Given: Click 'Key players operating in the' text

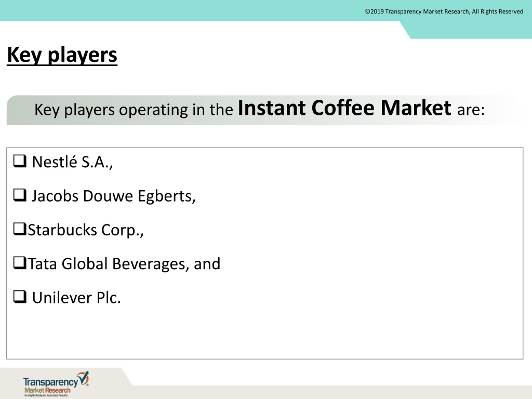Looking at the screenshot, I should (134, 110).
